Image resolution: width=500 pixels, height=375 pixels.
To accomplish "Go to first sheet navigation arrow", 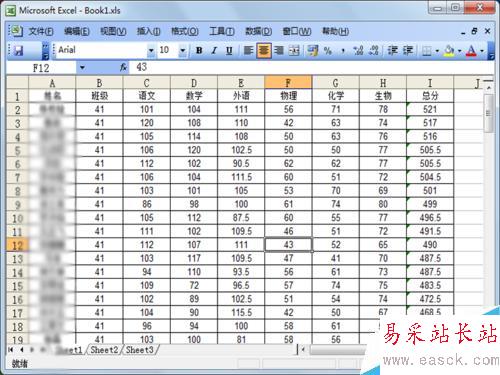I will tap(11, 350).
